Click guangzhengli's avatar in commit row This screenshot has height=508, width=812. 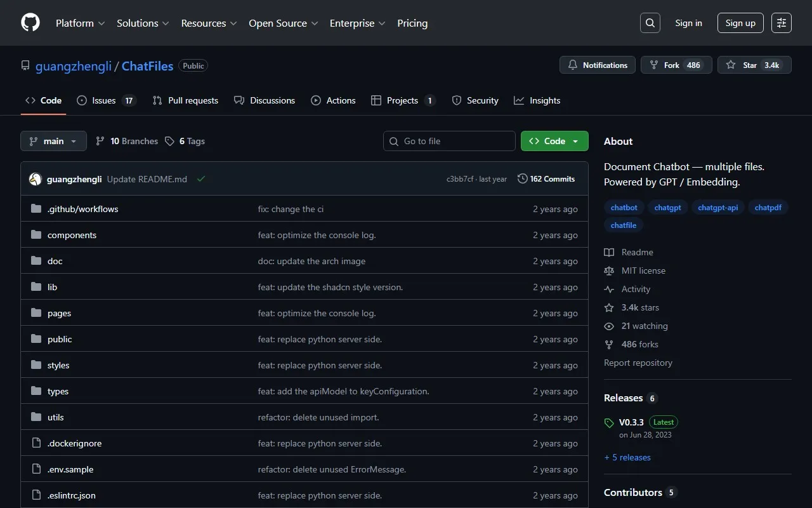tap(36, 179)
